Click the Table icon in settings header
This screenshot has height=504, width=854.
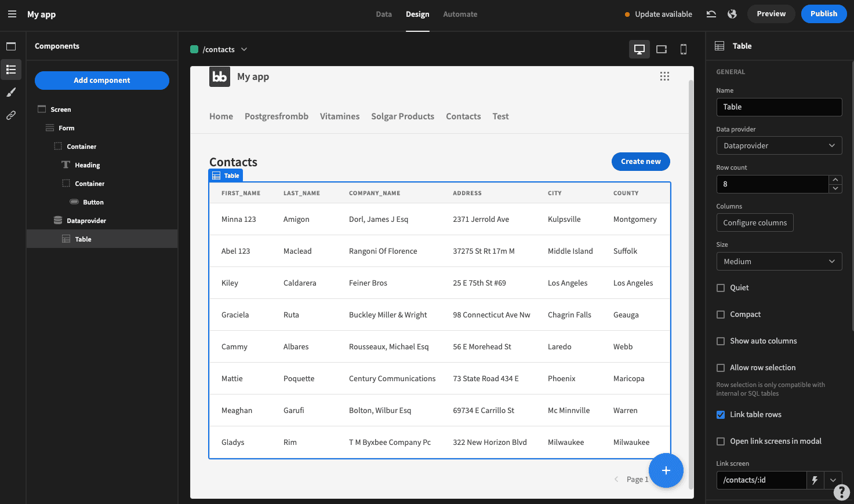[x=719, y=46]
